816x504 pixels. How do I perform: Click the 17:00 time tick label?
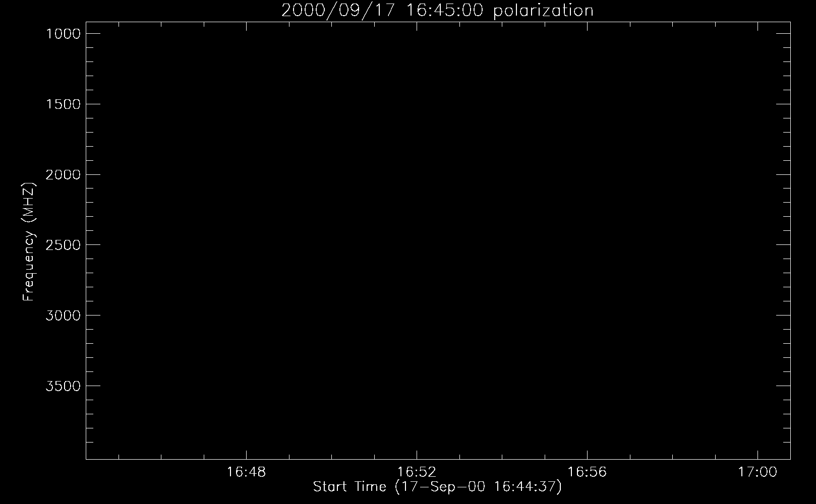[x=757, y=472]
